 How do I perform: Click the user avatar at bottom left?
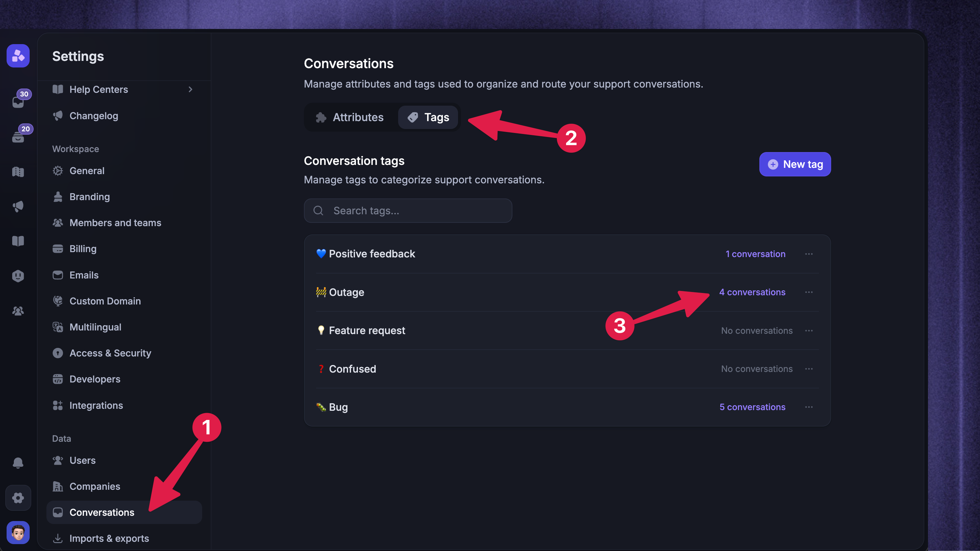(x=18, y=532)
